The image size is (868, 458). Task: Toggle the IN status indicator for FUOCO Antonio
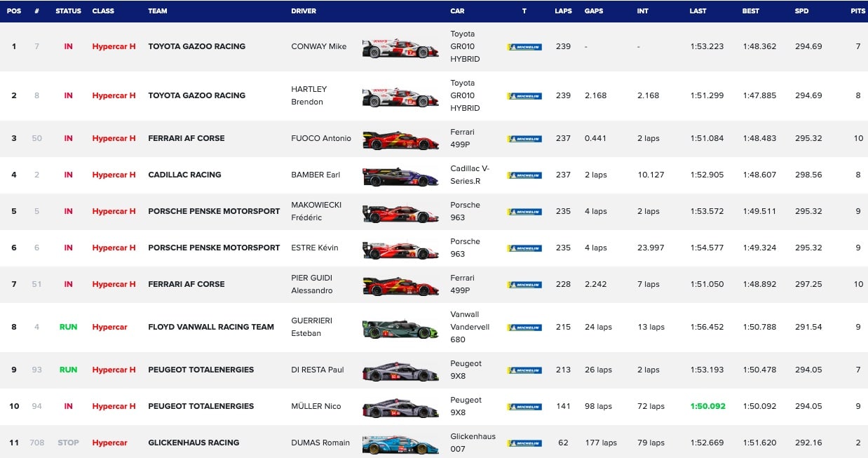68,138
